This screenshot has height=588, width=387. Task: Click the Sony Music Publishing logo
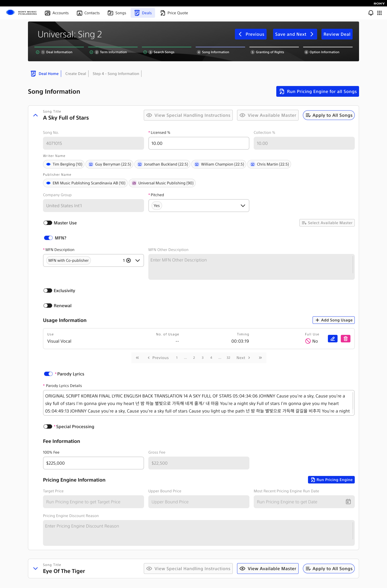tap(21, 13)
